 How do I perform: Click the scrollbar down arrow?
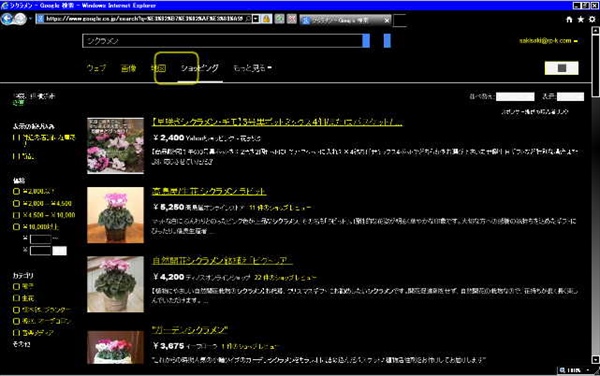[x=595, y=360]
